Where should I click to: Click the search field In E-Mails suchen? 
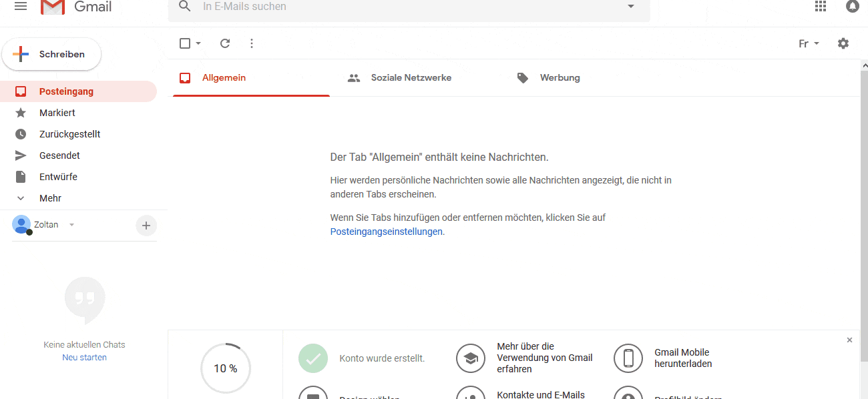tap(401, 7)
